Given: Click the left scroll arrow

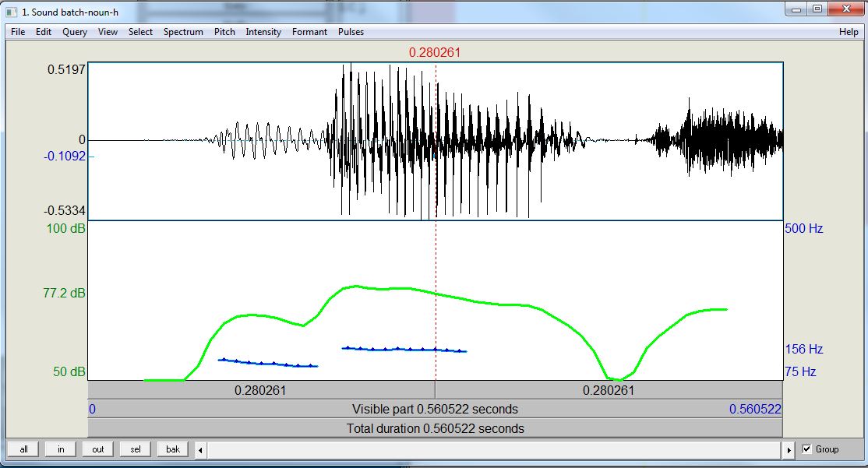Looking at the screenshot, I should coord(200,450).
